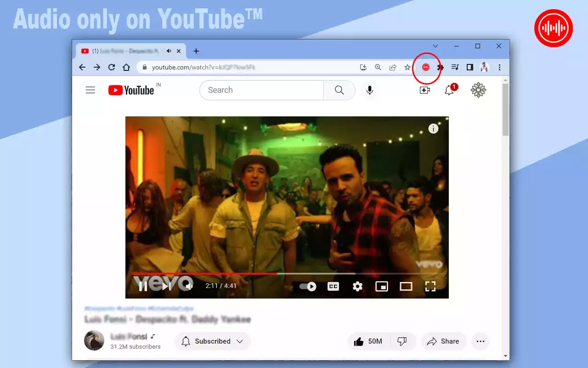Viewport: 588px width, 368px height.
Task: Open the player settings gear
Action: pos(357,287)
